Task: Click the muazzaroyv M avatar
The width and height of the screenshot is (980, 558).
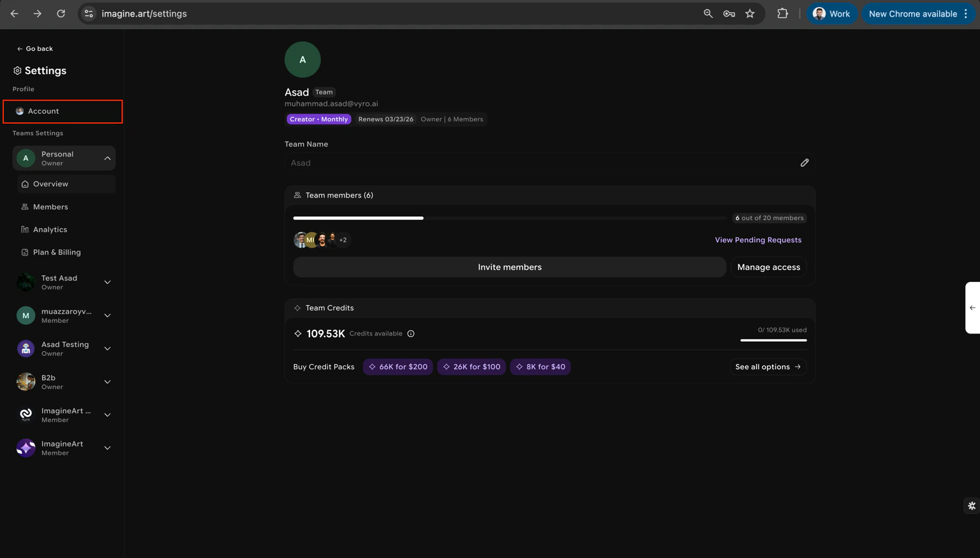Action: [26, 316]
